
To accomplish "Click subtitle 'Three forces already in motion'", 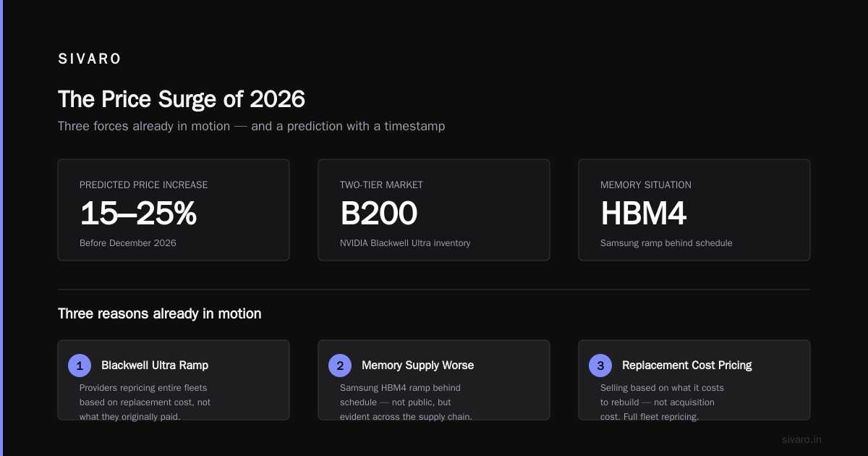I will (144, 126).
